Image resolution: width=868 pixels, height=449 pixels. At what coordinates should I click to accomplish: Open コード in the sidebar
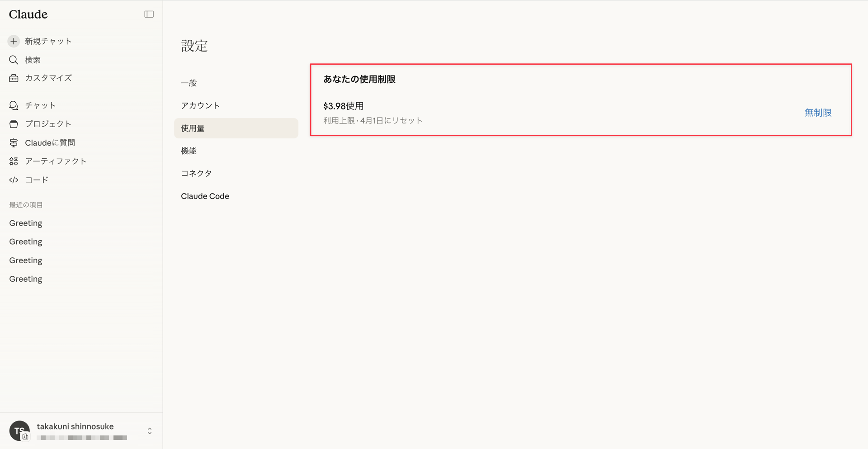(x=37, y=180)
